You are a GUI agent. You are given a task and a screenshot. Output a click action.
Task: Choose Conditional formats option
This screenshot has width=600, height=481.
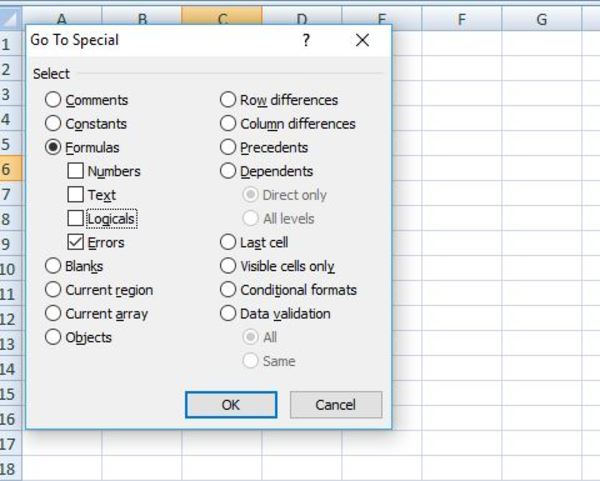(228, 290)
